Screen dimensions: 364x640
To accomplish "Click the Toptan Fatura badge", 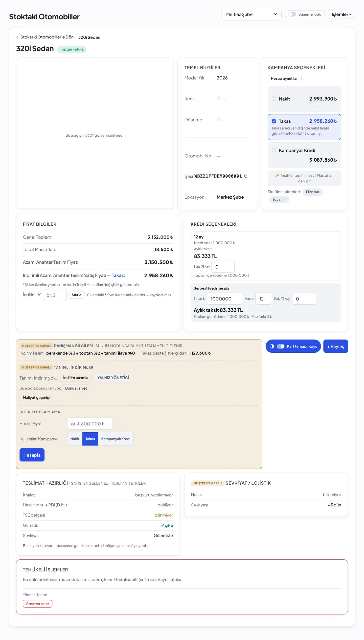I will click(x=72, y=49).
